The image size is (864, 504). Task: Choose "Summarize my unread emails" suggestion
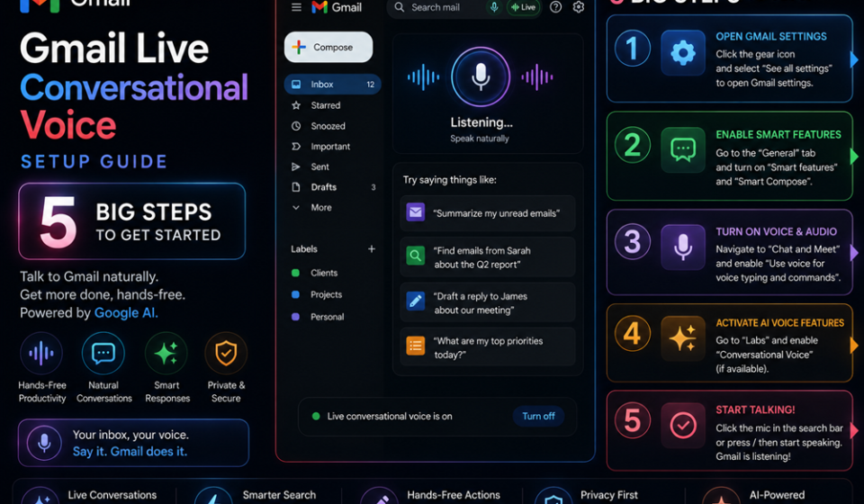pos(488,213)
